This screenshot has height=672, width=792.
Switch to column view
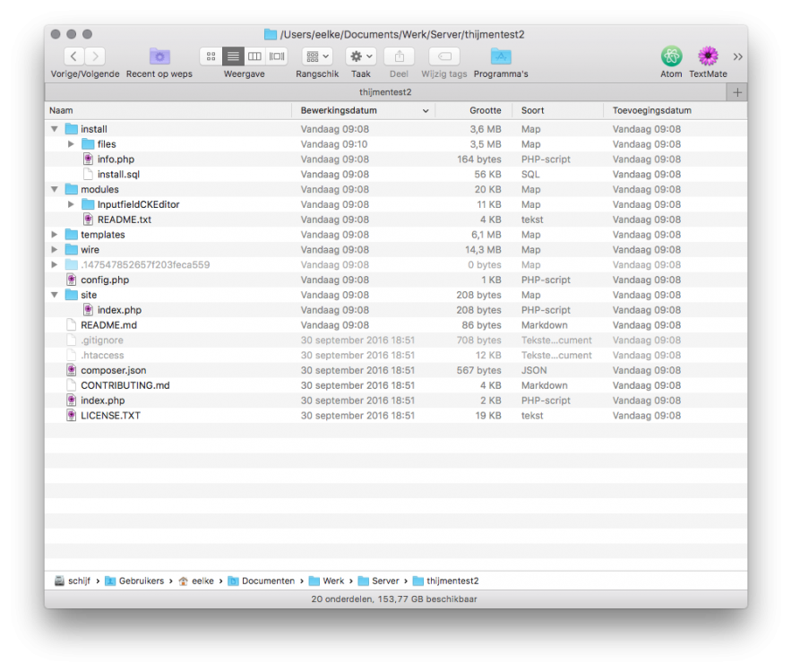point(255,56)
